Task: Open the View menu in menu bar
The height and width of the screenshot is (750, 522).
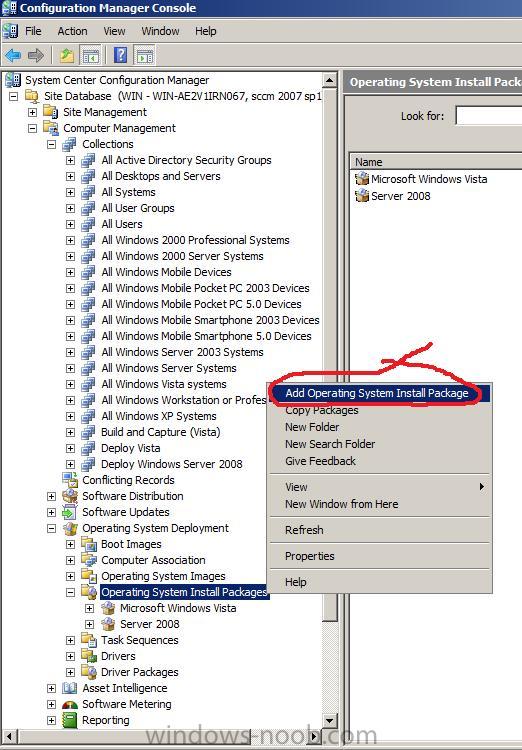Action: (114, 31)
